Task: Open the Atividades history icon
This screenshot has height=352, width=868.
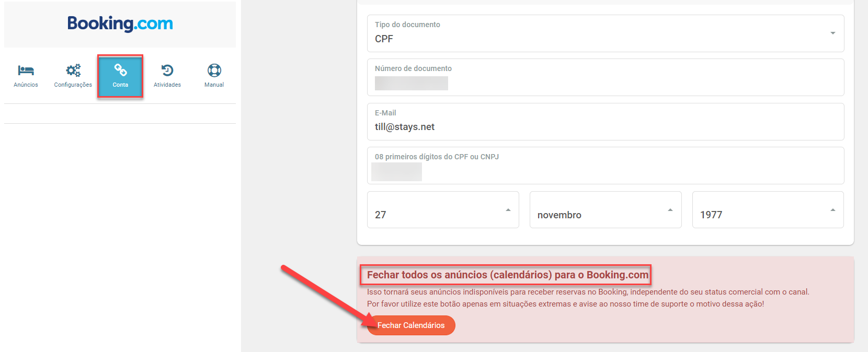Action: coord(167,71)
